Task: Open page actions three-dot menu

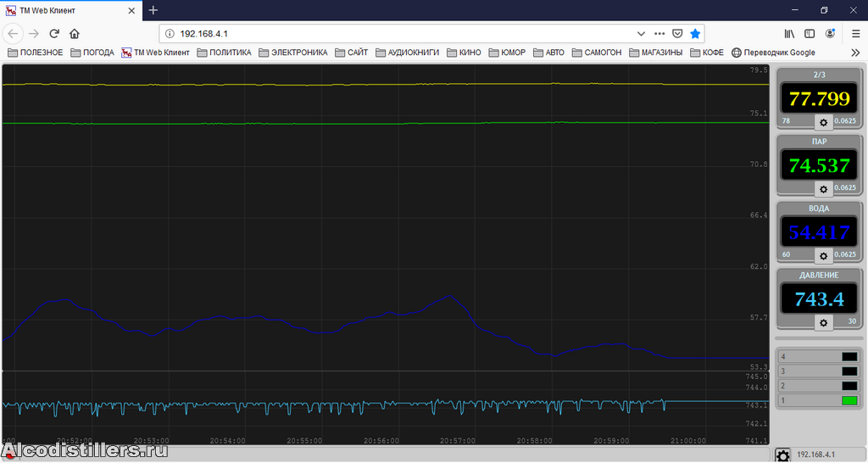Action: (x=659, y=34)
